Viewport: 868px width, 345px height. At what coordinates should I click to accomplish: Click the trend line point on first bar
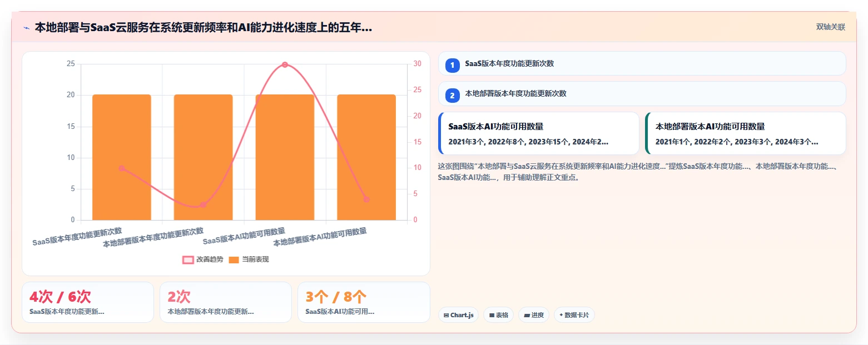coord(122,168)
